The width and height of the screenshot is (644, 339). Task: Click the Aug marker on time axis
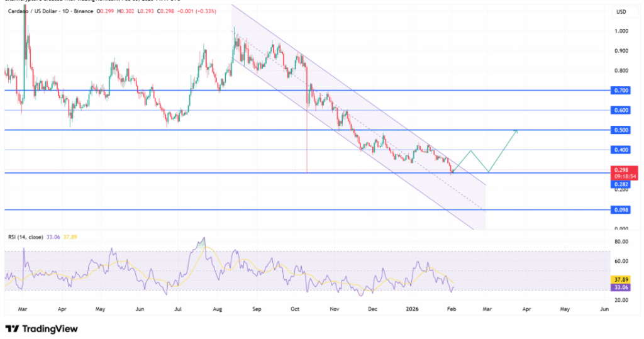point(217,309)
